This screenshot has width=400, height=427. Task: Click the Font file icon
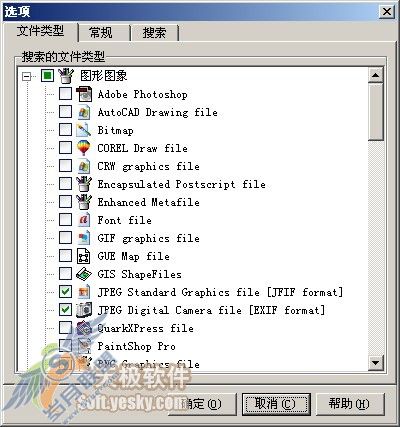(x=84, y=220)
